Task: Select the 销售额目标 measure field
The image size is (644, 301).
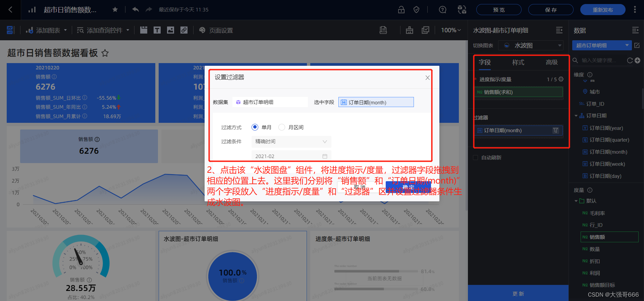Action: pos(602,285)
